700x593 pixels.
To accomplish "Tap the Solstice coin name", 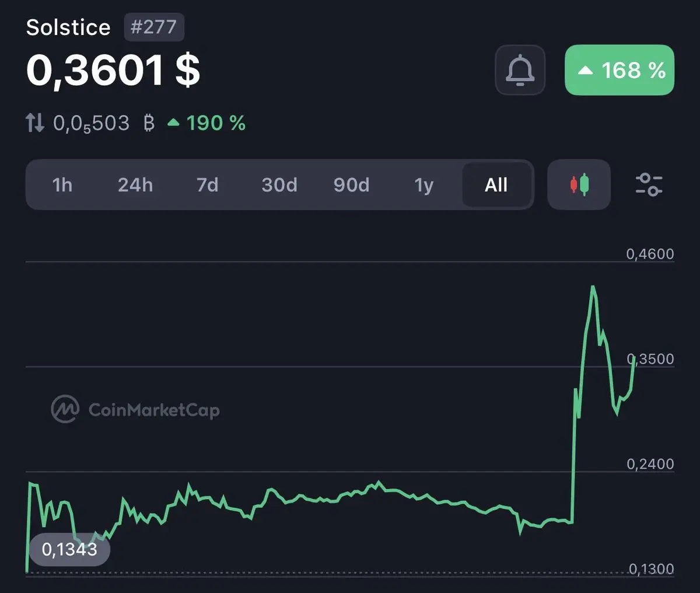I will 68,27.
